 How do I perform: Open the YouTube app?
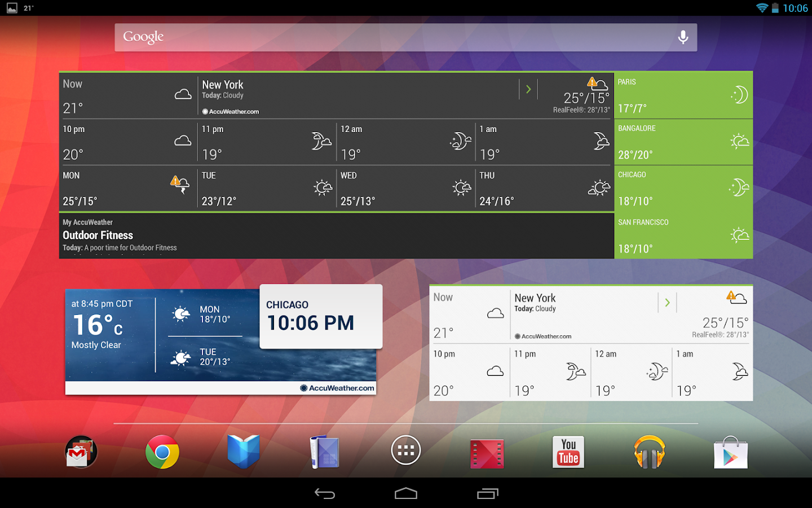568,452
